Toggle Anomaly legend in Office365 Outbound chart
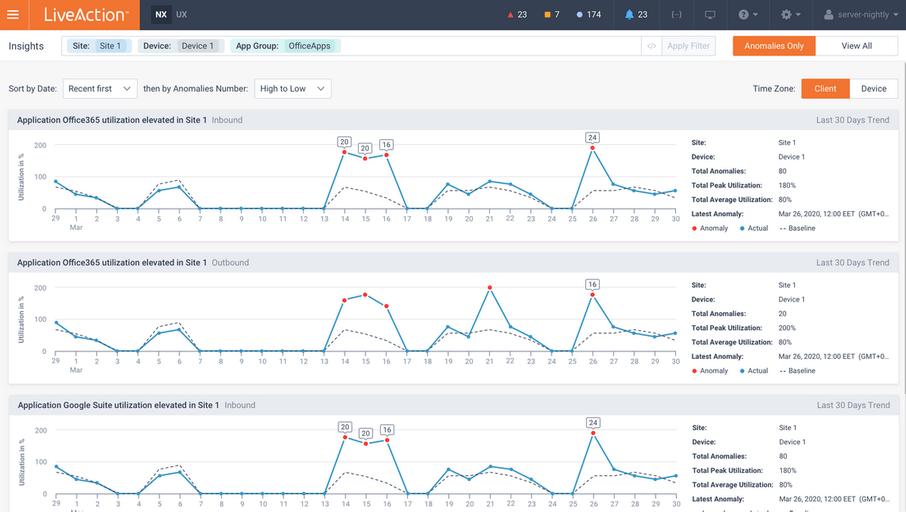The width and height of the screenshot is (906, 512). point(710,371)
